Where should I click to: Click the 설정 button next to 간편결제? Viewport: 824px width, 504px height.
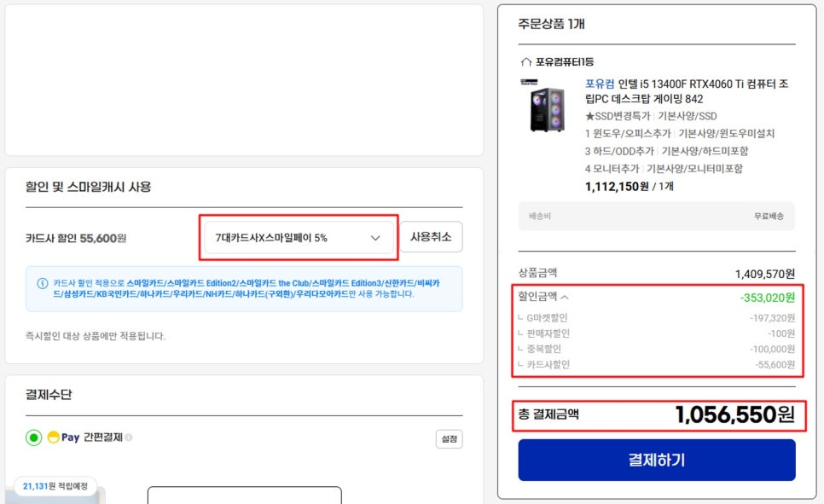click(x=450, y=439)
